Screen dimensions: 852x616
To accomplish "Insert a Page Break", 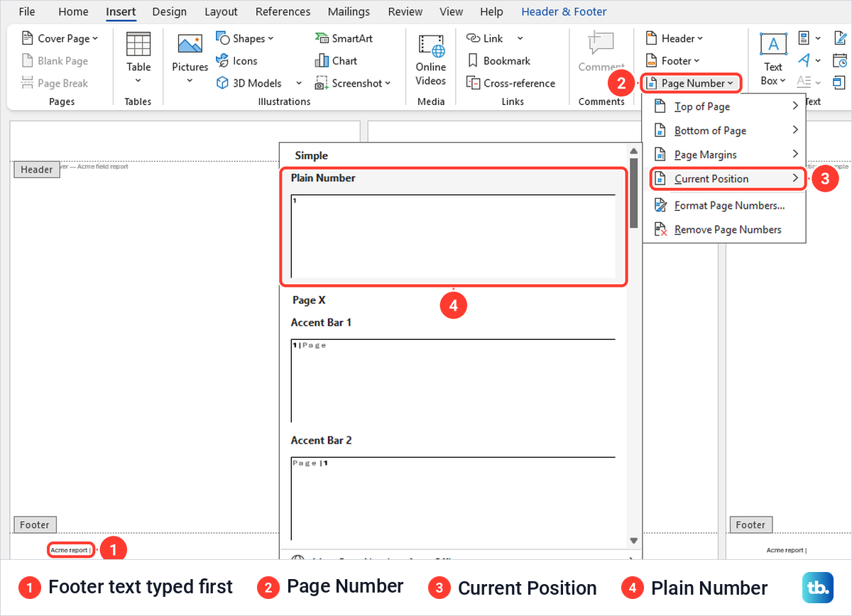I will [55, 83].
